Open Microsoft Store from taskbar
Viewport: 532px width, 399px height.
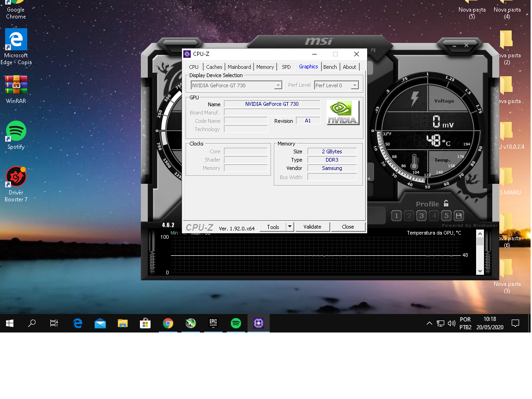click(145, 323)
